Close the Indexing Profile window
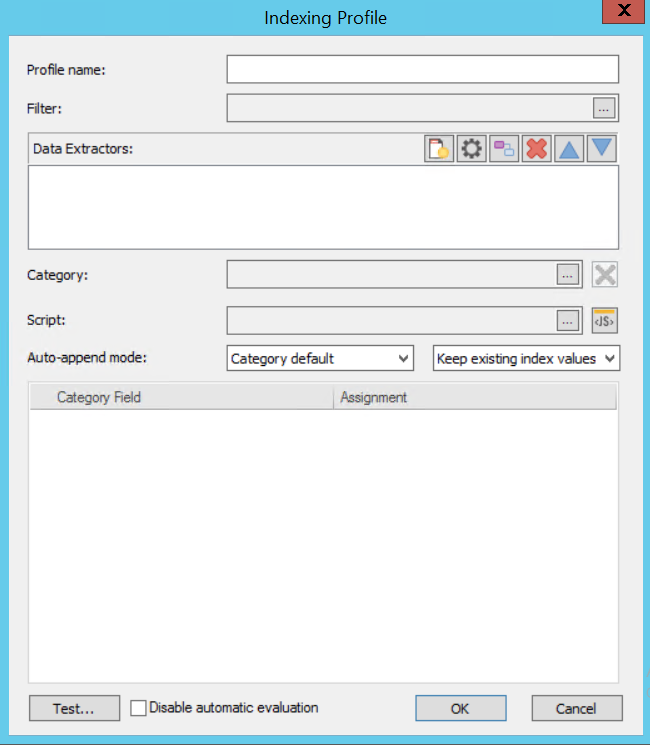 (623, 10)
